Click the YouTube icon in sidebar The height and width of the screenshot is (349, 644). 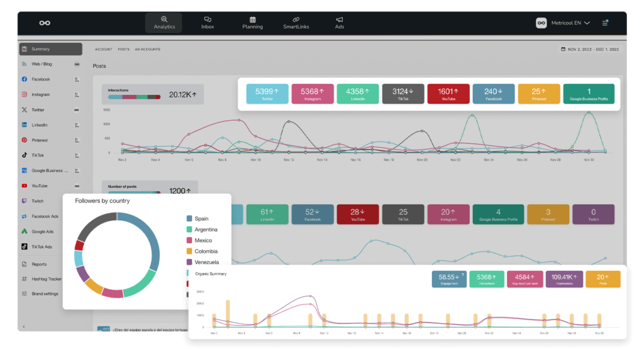25,186
